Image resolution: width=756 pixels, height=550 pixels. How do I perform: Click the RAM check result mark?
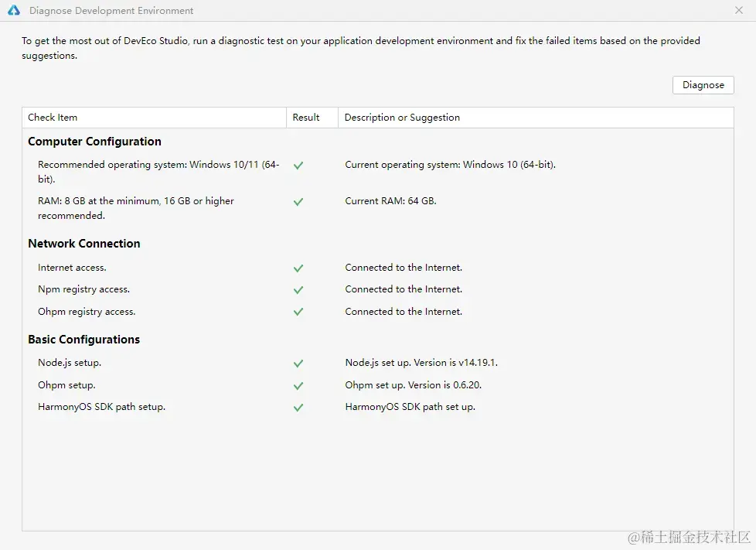(298, 202)
